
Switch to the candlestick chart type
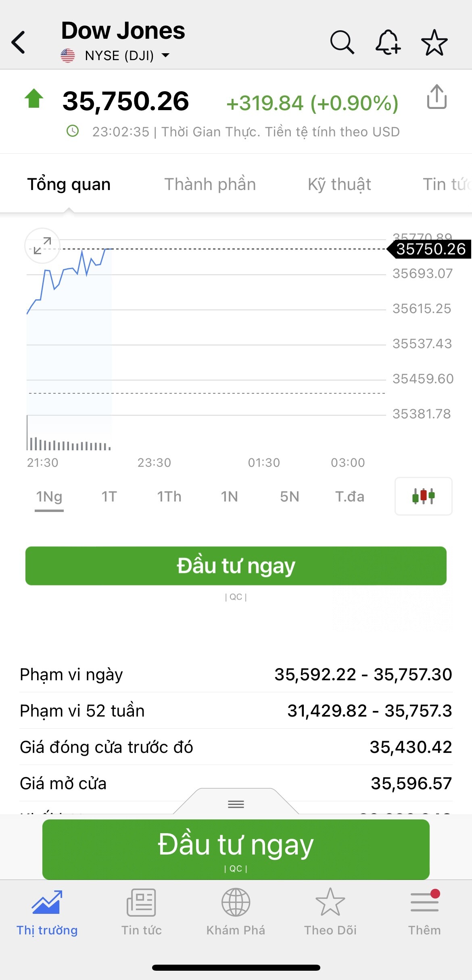coord(423,496)
